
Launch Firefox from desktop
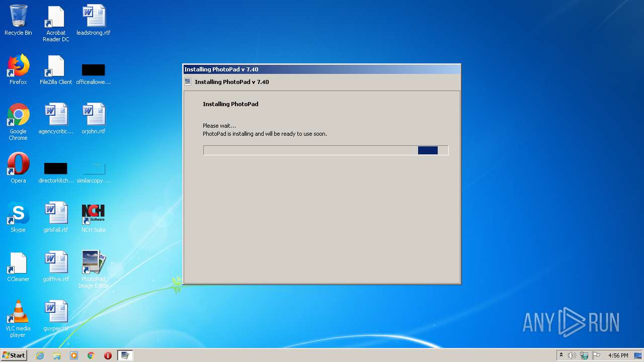(18, 69)
